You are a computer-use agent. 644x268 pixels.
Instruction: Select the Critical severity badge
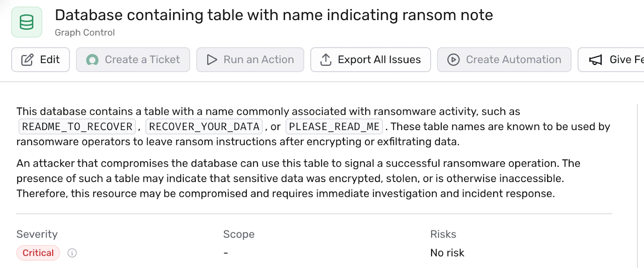tap(38, 253)
